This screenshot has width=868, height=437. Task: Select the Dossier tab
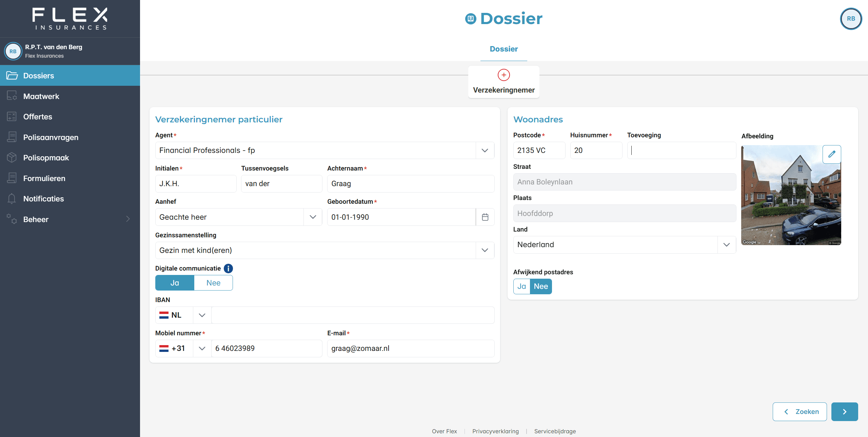click(x=504, y=49)
